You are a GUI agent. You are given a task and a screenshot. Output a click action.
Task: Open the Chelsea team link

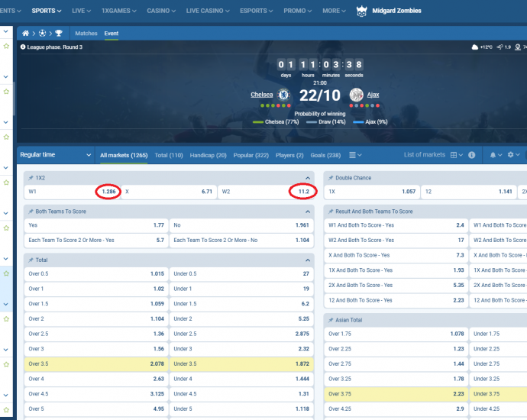coord(262,95)
